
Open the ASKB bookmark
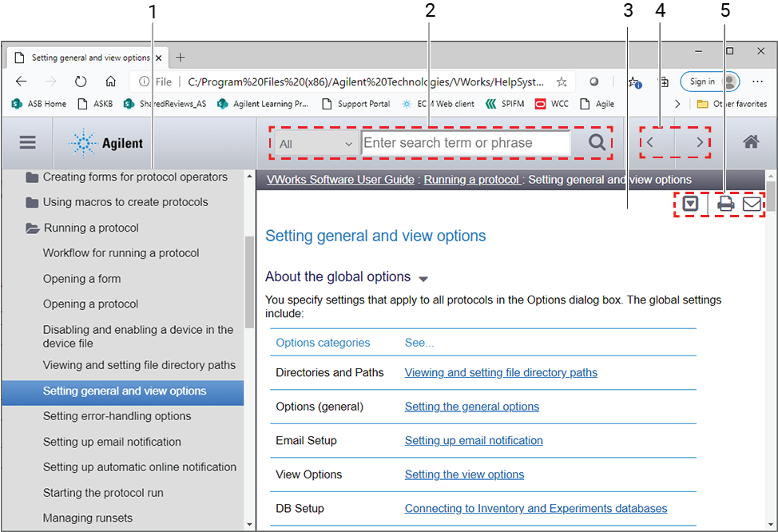click(95, 104)
